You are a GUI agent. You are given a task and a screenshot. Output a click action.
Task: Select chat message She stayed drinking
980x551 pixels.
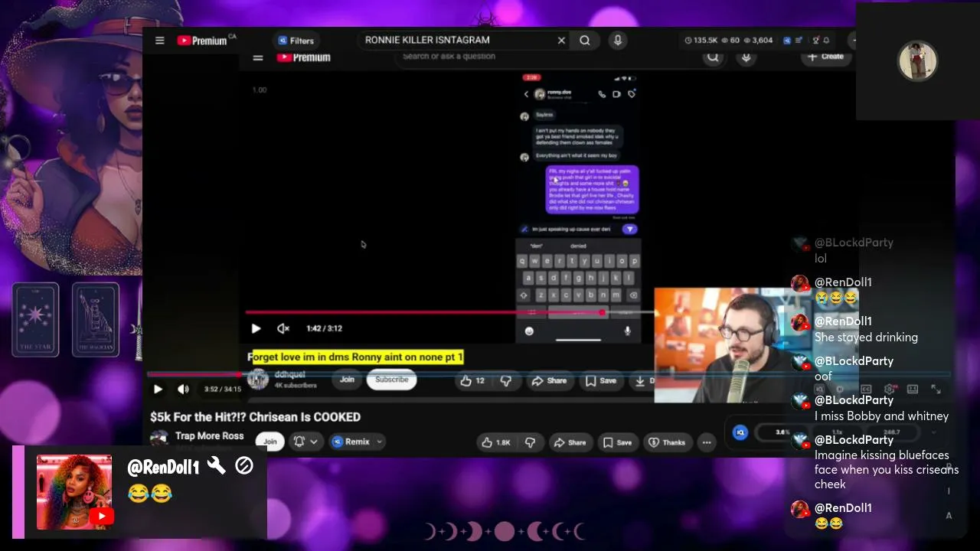coord(866,337)
